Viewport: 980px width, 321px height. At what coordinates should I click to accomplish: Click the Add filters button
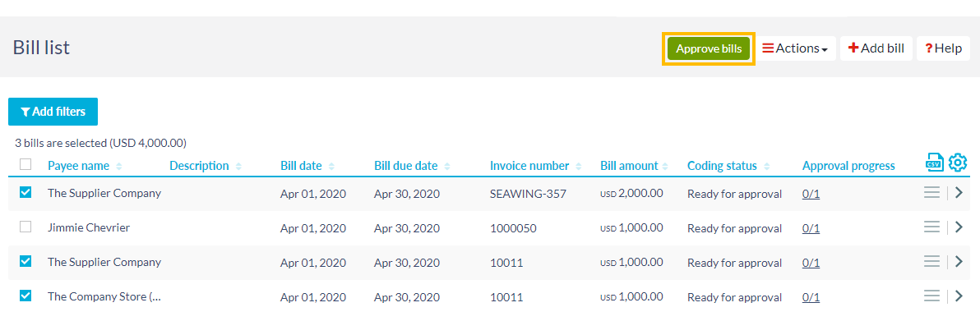[53, 112]
